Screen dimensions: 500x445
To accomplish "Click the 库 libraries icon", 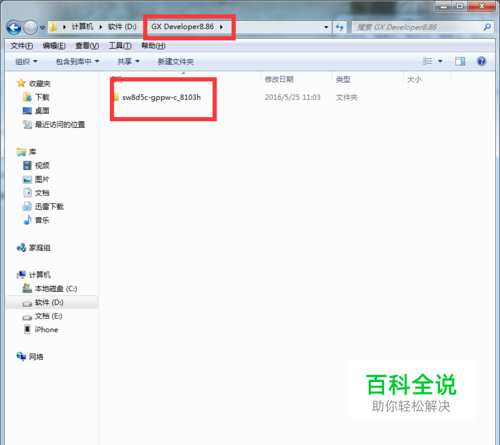I will (21, 152).
